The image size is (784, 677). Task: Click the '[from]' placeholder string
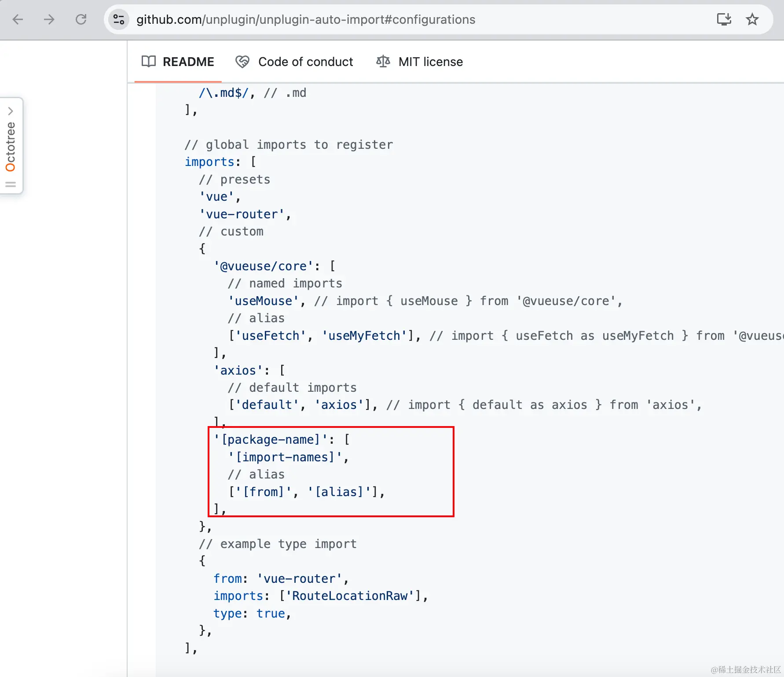point(264,492)
